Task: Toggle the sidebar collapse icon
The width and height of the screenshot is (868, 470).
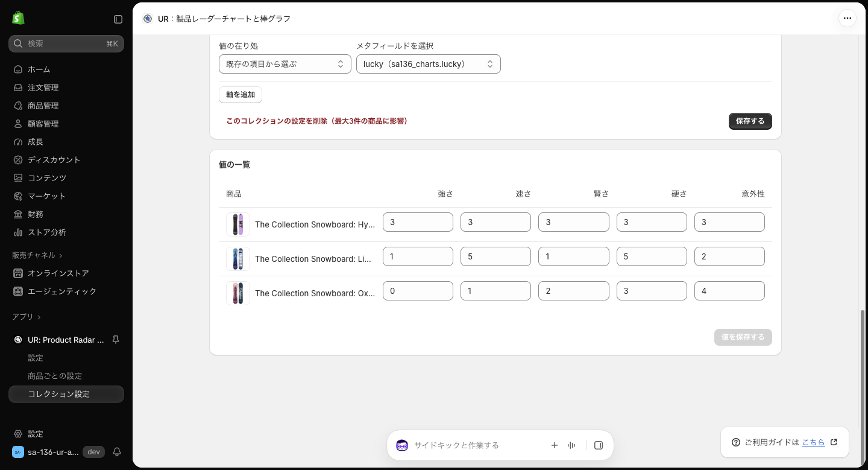Action: tap(118, 19)
